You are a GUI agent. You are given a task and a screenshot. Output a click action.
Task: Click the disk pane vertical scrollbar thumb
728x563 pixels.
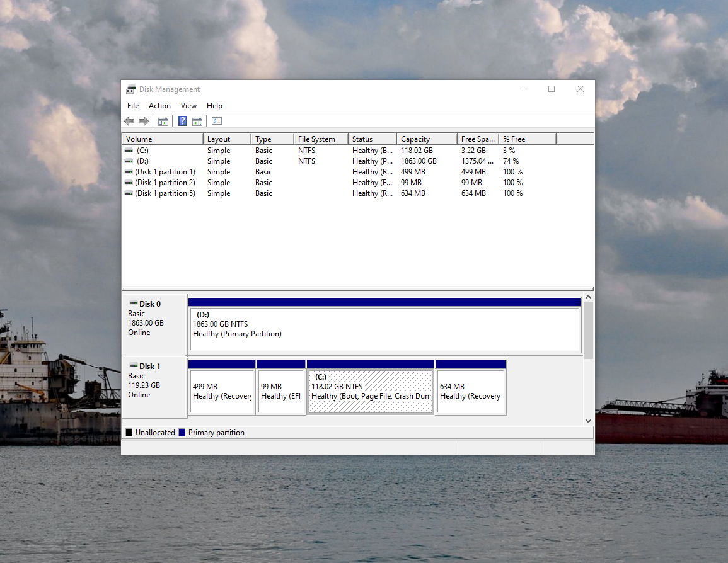coord(588,330)
